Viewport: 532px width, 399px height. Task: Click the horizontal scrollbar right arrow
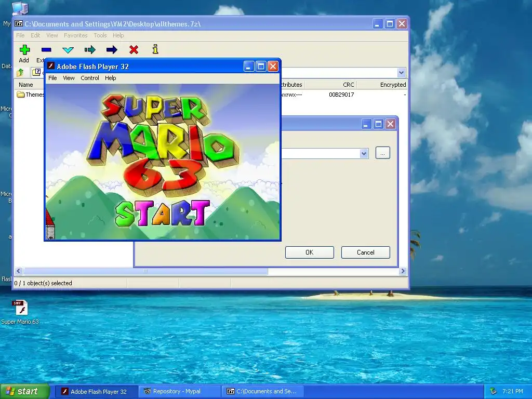pyautogui.click(x=403, y=271)
